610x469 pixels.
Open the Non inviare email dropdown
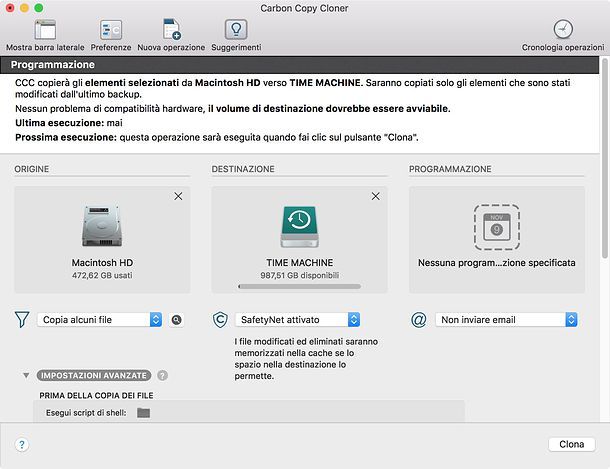tap(506, 320)
